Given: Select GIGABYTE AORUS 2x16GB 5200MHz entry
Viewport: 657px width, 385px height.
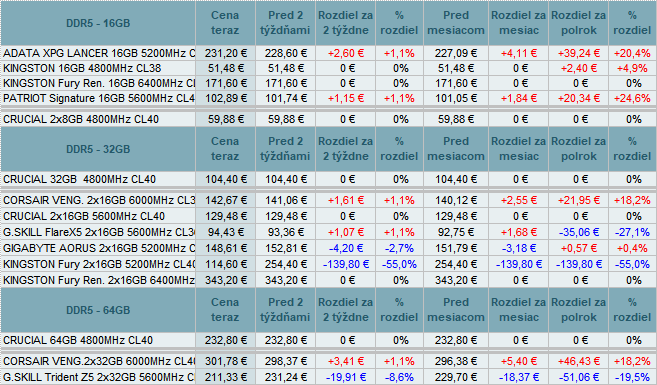Looking at the screenshot, I should click(x=99, y=248).
